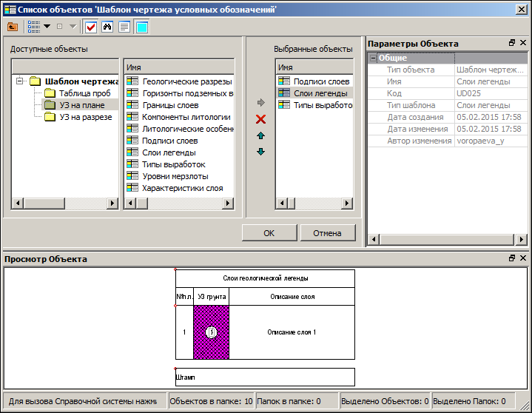The image size is (532, 413).
Task: Click the small grayed square toolbar icon
Action: pos(60,27)
